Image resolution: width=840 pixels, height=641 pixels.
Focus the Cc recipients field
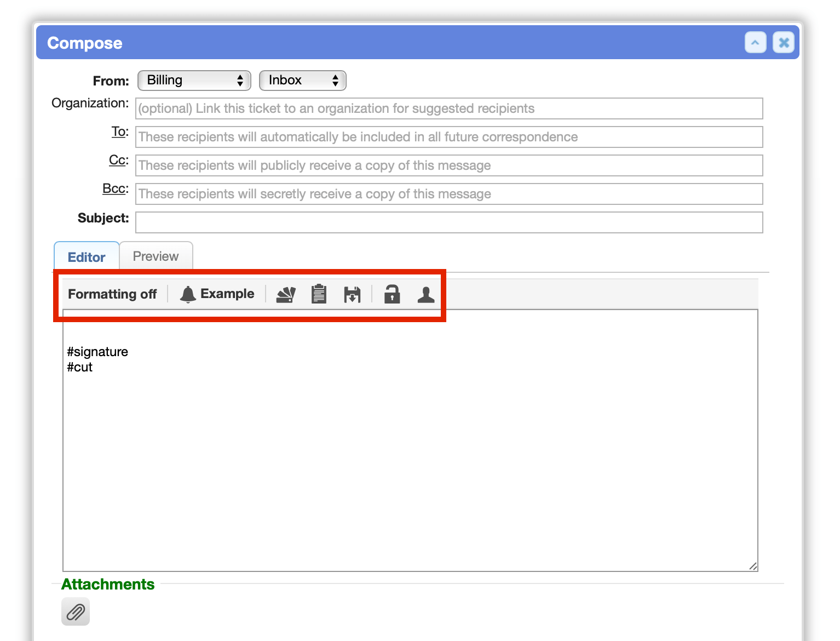click(449, 165)
